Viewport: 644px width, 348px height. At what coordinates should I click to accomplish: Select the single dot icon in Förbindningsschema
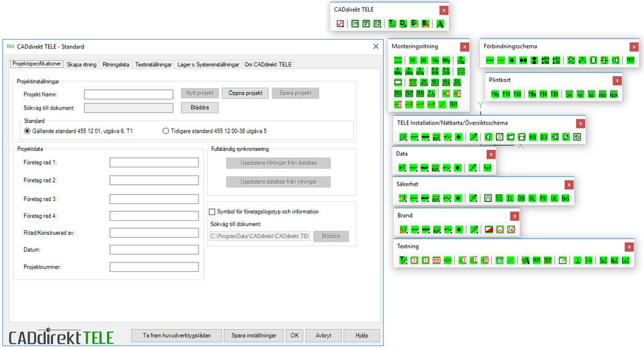[512, 60]
